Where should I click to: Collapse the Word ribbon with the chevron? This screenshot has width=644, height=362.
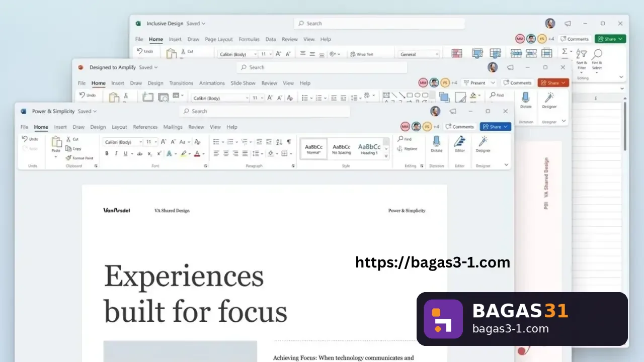(506, 164)
